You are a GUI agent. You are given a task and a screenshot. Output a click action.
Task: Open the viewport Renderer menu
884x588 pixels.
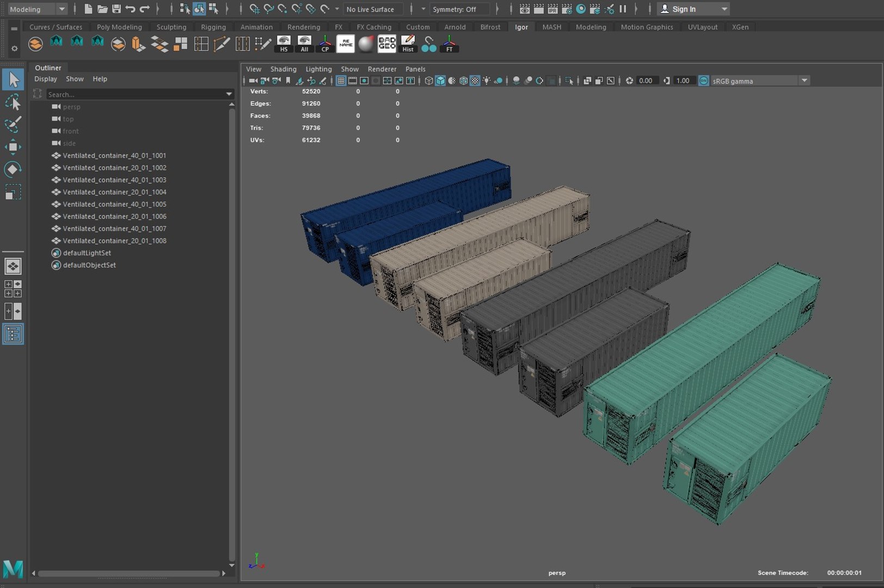(382, 69)
